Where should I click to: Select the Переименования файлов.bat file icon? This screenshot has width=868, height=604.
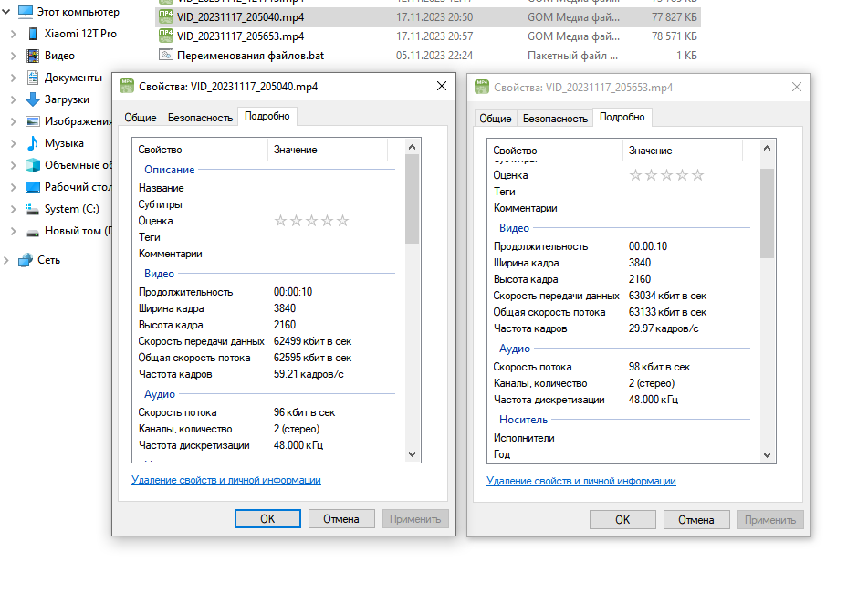click(165, 56)
